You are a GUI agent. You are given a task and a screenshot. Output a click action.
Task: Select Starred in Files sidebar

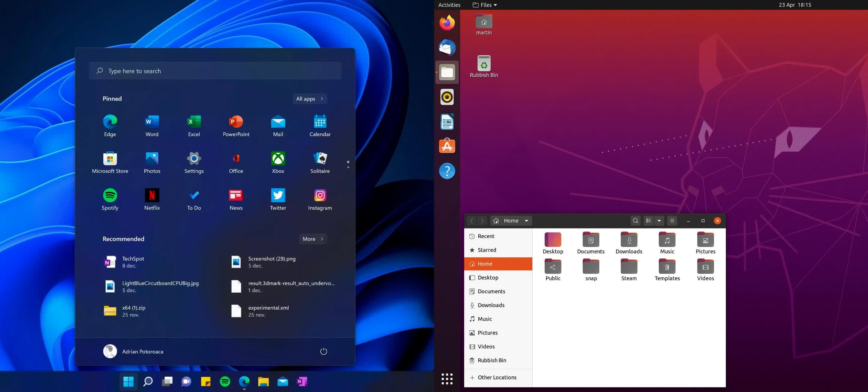coord(487,250)
